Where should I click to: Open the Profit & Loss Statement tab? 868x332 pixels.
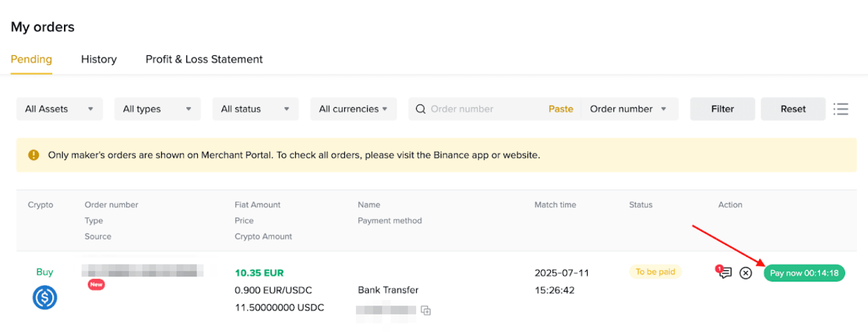pos(204,59)
